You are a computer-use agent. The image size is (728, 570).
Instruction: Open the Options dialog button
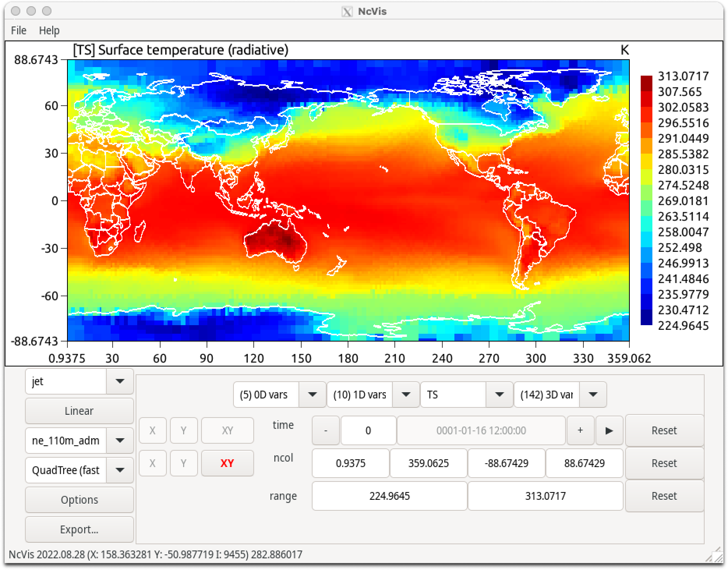click(80, 500)
